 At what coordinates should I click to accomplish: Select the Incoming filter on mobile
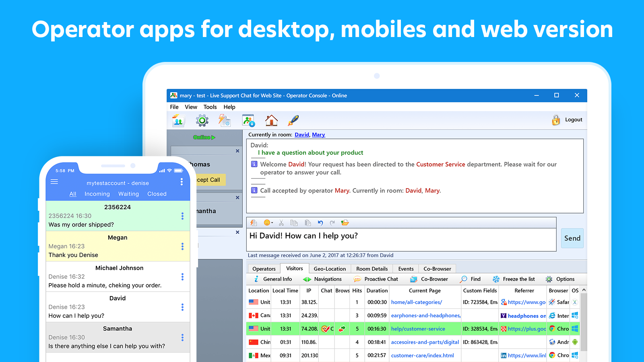pyautogui.click(x=97, y=193)
